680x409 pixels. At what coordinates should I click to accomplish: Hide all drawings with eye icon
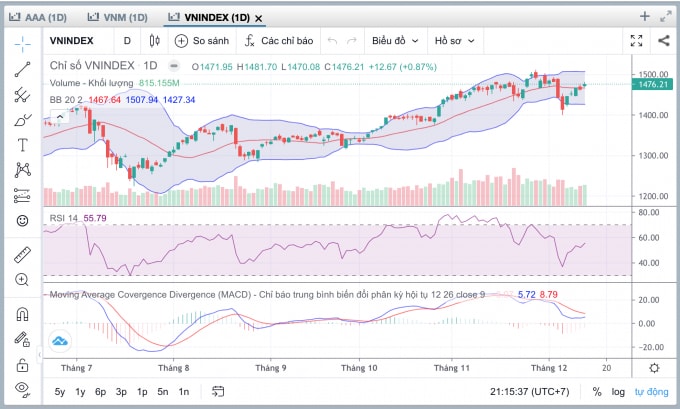(x=22, y=389)
